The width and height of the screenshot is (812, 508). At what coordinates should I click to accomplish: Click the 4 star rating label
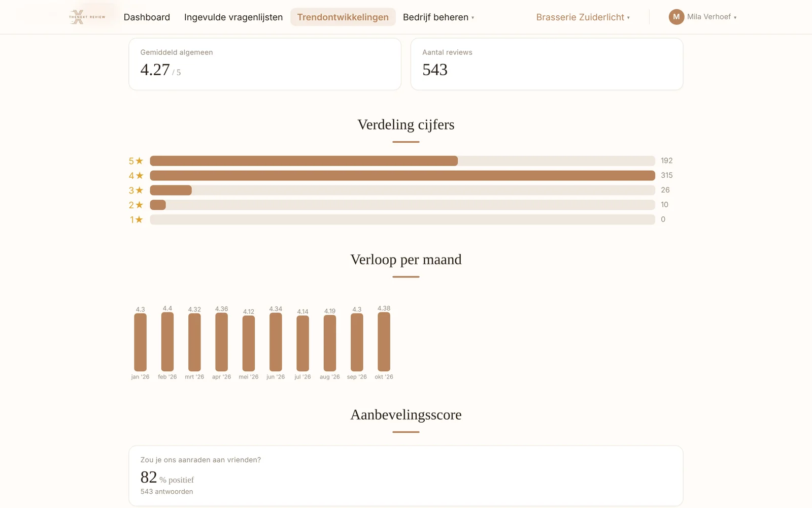pyautogui.click(x=136, y=176)
